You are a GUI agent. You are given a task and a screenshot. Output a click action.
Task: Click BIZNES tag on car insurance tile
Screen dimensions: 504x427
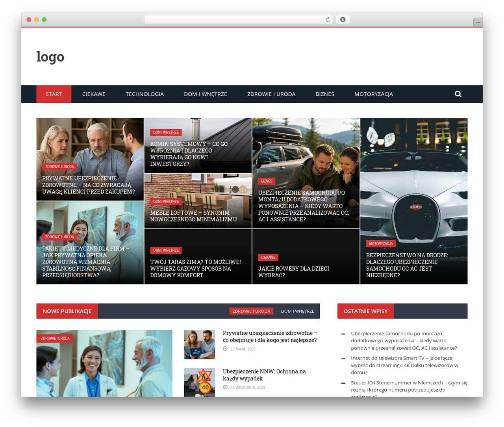tap(267, 181)
